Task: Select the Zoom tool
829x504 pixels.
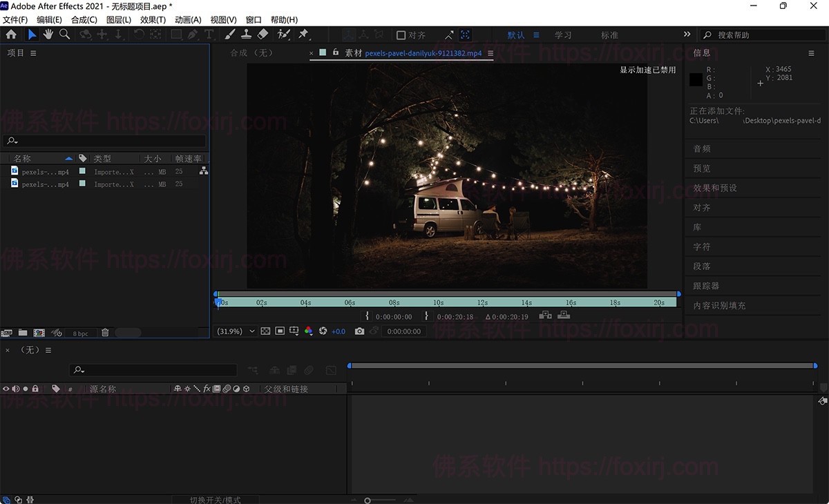Action: 64,34
